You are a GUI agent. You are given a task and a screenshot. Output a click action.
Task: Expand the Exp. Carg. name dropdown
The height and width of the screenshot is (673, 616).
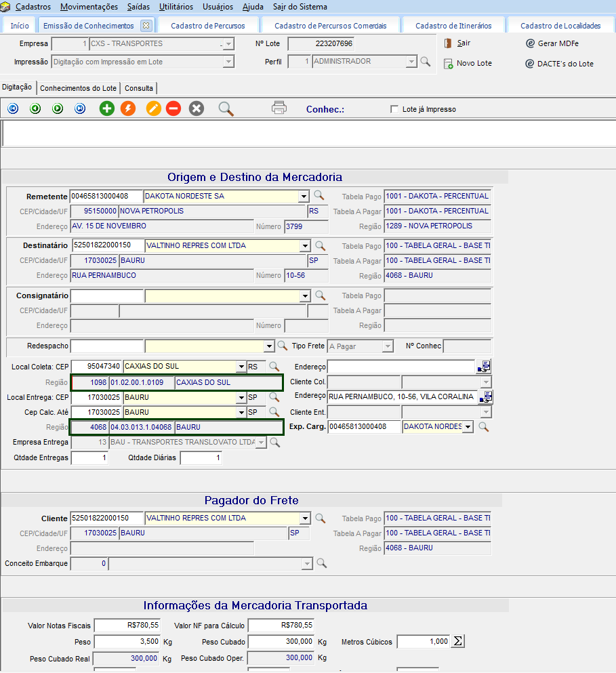pyautogui.click(x=468, y=427)
